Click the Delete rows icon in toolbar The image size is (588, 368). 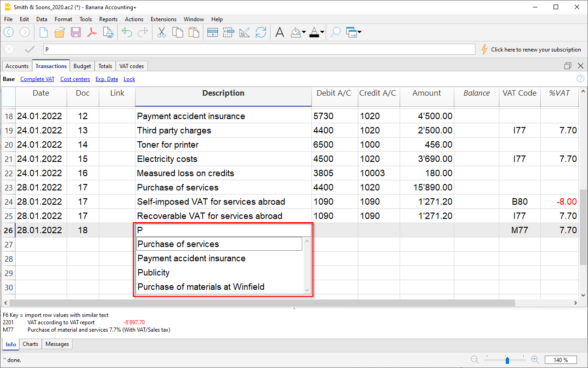[x=229, y=32]
